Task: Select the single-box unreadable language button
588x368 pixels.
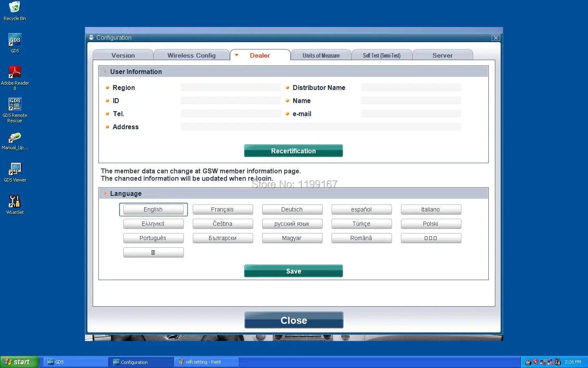Action: pyautogui.click(x=153, y=252)
